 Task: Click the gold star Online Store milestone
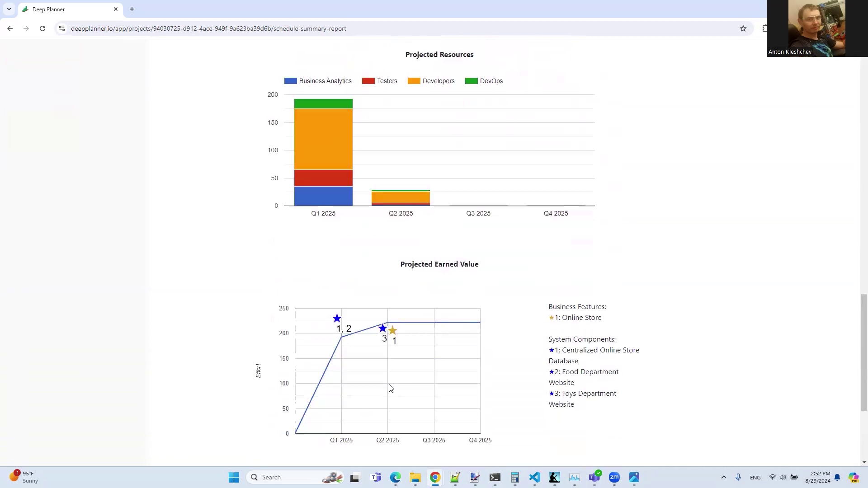(x=392, y=330)
